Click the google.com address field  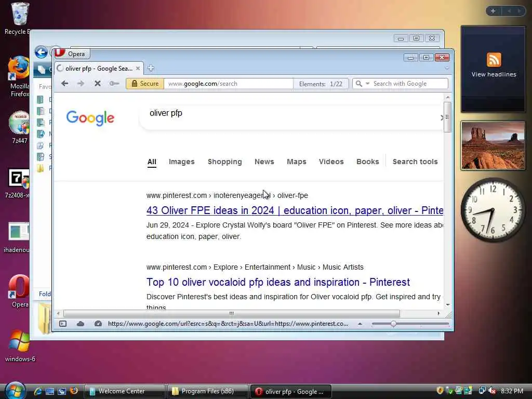229,84
